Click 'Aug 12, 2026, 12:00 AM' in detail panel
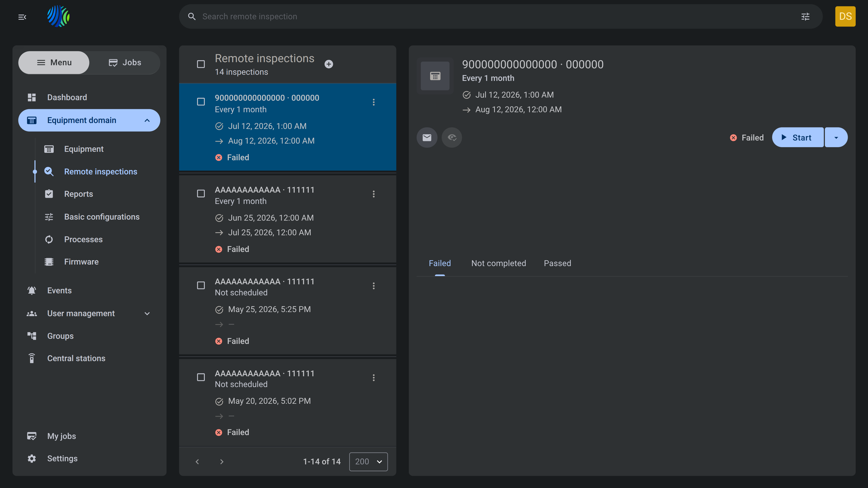Screen dimensions: 868x488 (518, 109)
